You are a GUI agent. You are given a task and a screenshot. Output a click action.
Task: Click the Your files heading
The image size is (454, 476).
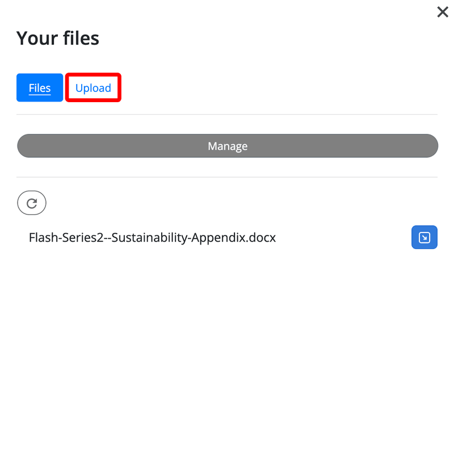point(58,38)
